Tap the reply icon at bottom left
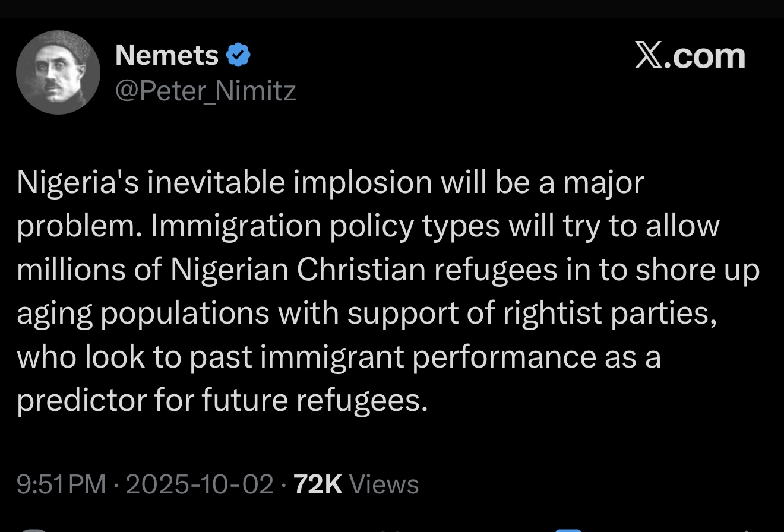Screen dimensions: 784x532 pos(36,530)
